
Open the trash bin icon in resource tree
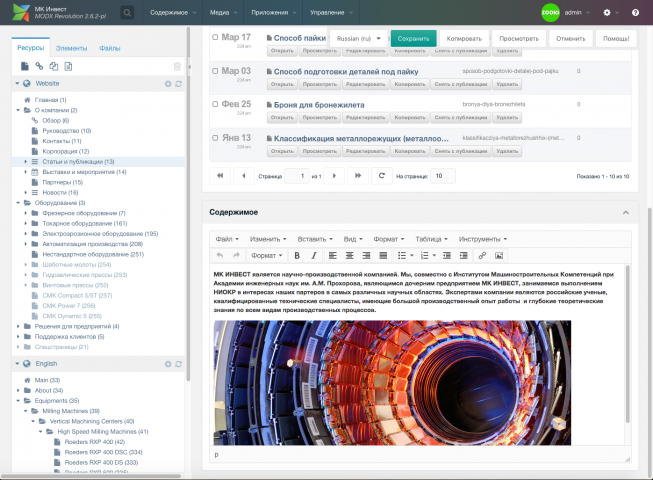177,66
